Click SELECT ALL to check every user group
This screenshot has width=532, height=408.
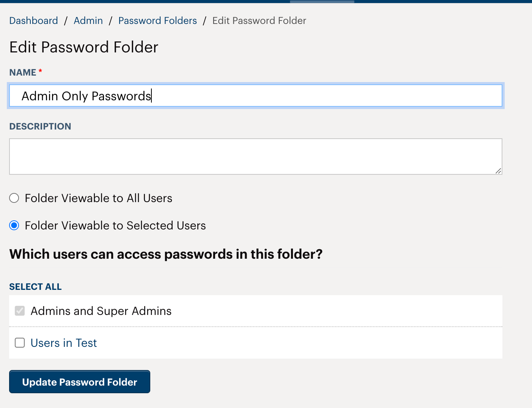[x=35, y=286]
